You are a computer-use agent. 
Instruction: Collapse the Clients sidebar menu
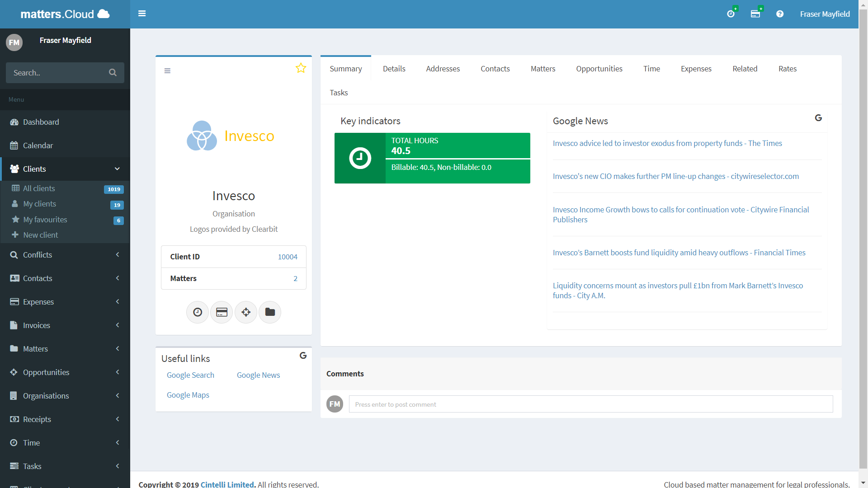coord(65,169)
